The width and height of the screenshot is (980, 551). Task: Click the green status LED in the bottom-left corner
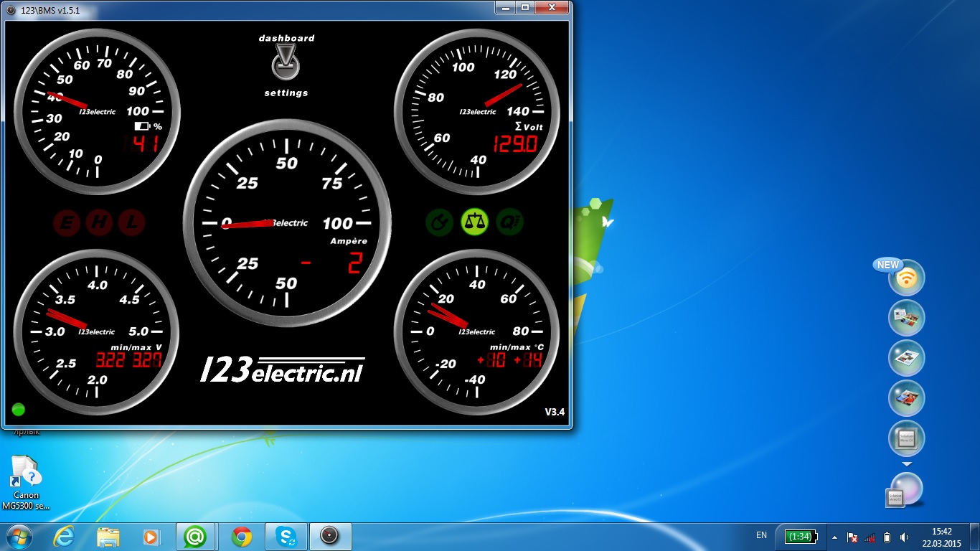point(19,410)
